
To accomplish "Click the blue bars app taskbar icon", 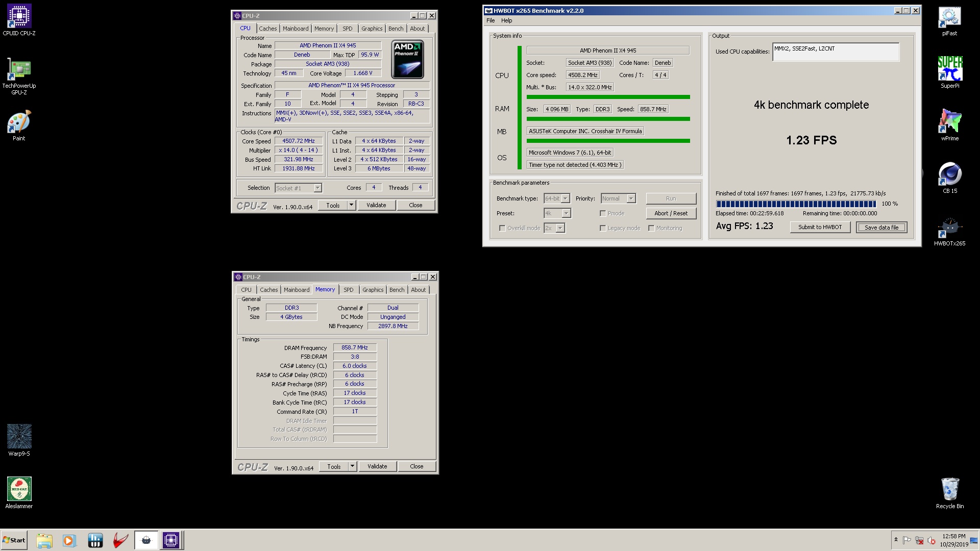I will point(95,540).
